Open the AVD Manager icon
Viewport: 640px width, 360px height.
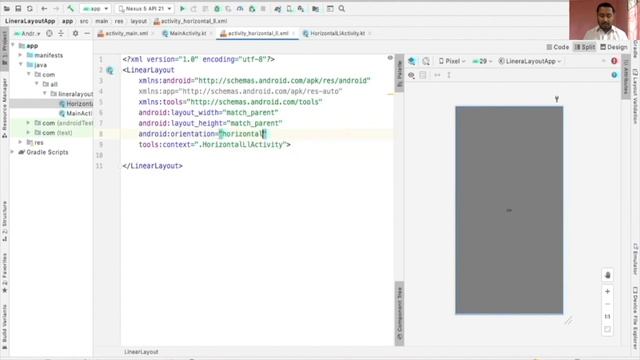click(x=289, y=9)
